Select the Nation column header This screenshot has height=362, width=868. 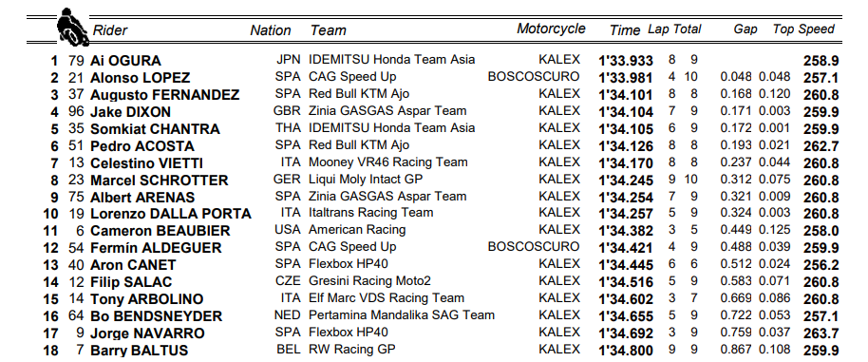tap(270, 30)
